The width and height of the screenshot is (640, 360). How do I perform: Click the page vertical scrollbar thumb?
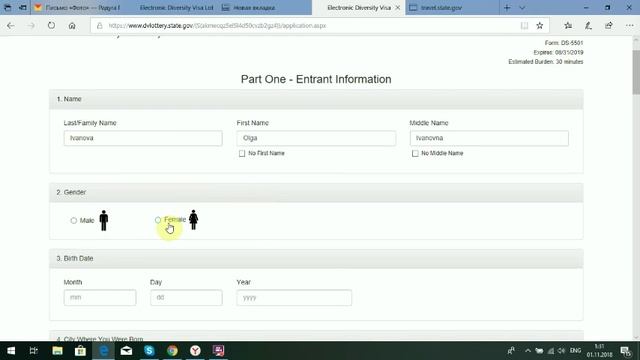pyautogui.click(x=636, y=72)
